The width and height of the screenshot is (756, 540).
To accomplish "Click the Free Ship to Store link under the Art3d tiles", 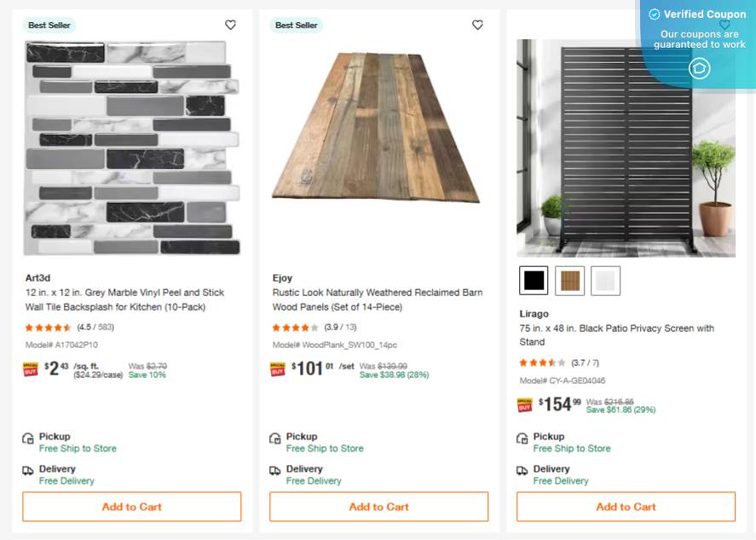I will [78, 449].
